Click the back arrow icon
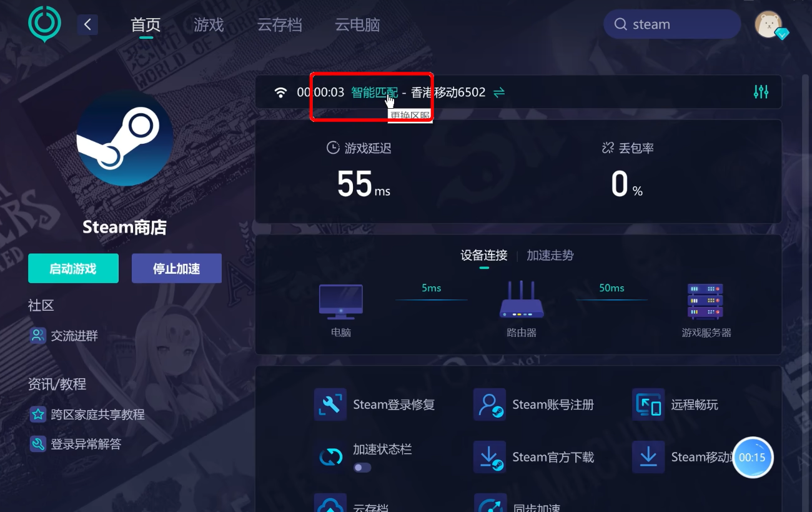 pos(87,24)
